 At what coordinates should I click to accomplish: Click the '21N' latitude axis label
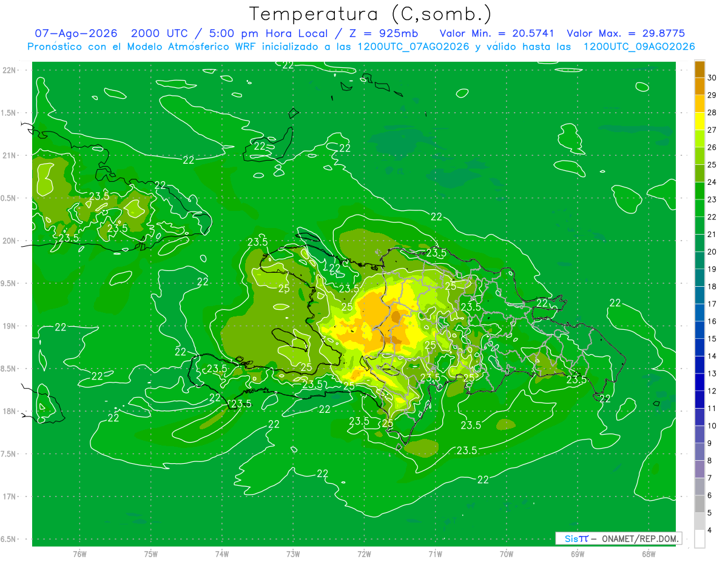pyautogui.click(x=10, y=155)
